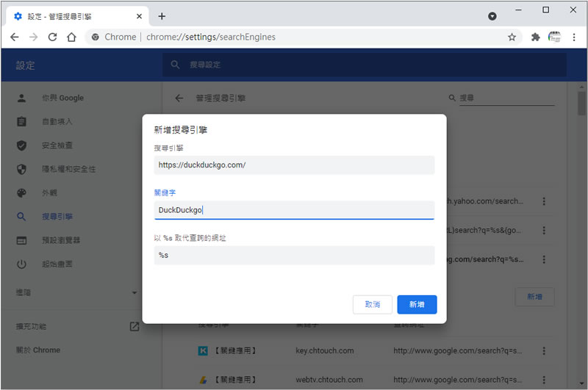Open the extensions puzzle icon
Screen dimensions: 588x390
536,37
